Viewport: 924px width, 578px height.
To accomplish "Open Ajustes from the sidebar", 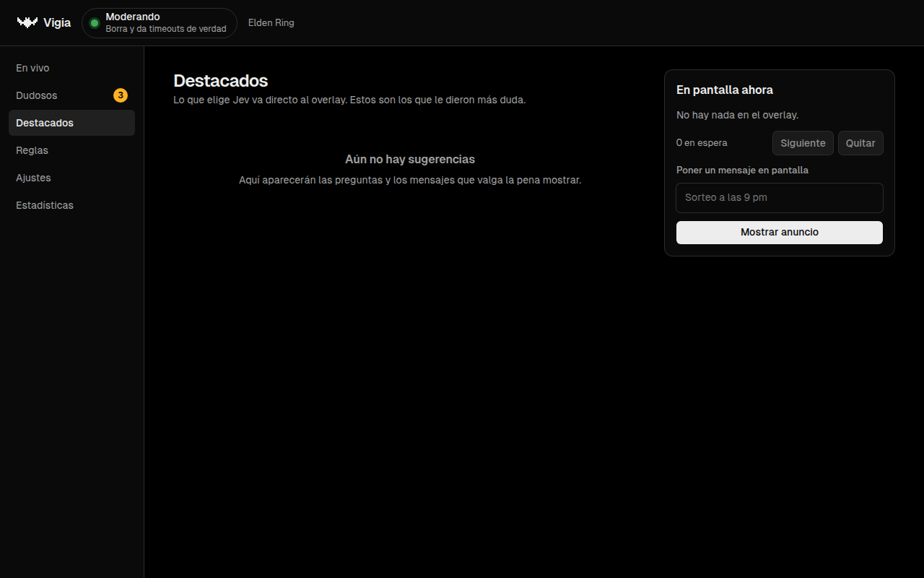I will pyautogui.click(x=71, y=178).
